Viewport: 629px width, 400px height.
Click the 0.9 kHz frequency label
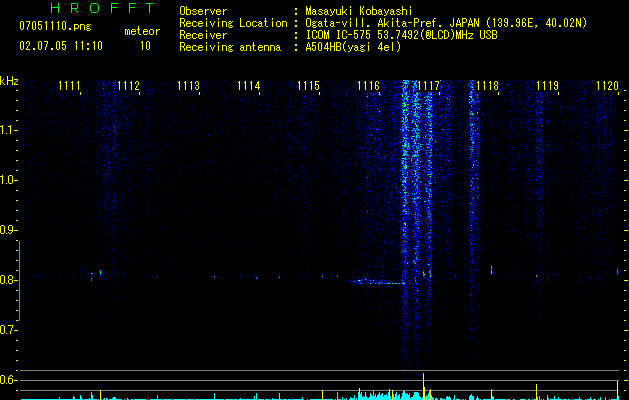pos(8,230)
